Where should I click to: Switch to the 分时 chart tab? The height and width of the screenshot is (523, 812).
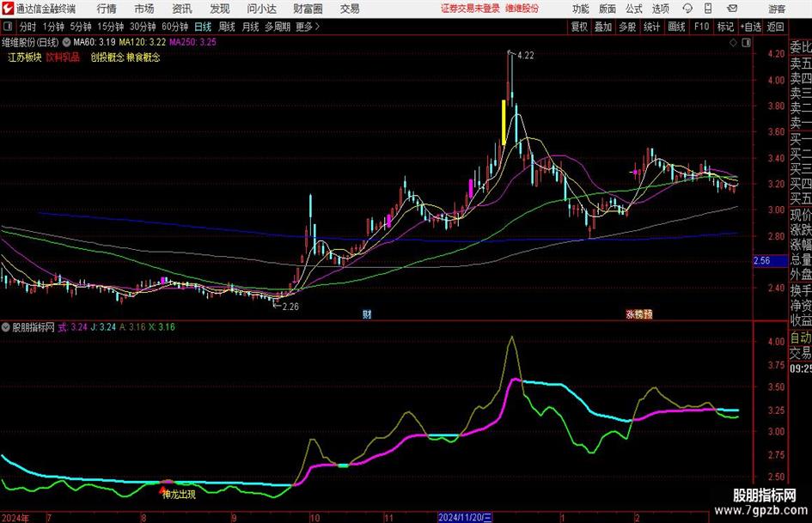click(x=27, y=27)
